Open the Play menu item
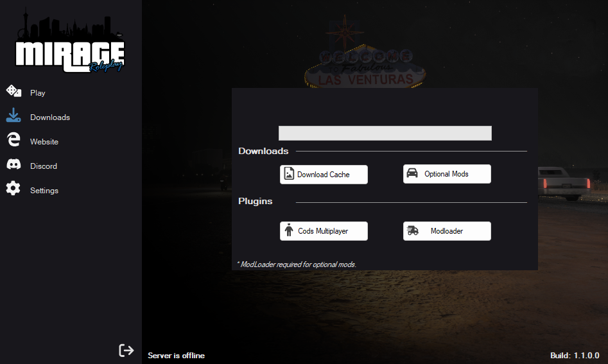Viewport: 608px width, 364px height. point(38,93)
